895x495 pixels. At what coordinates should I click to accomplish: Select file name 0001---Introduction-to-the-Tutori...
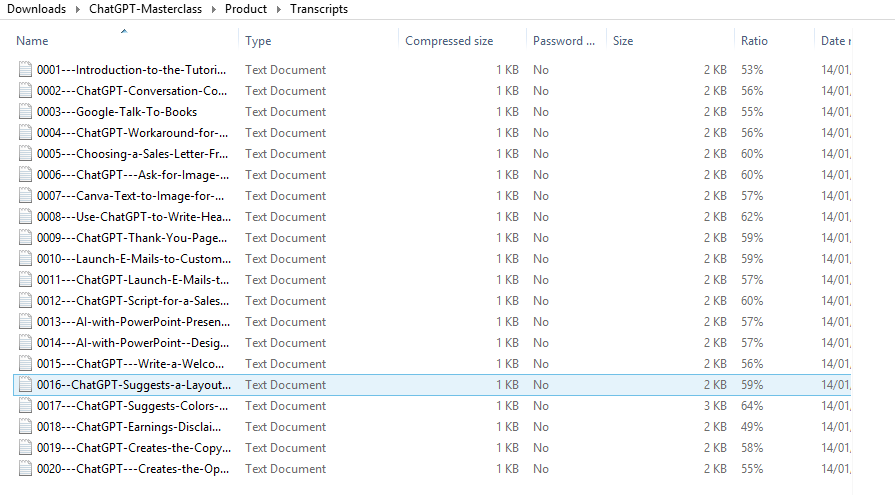tap(131, 70)
